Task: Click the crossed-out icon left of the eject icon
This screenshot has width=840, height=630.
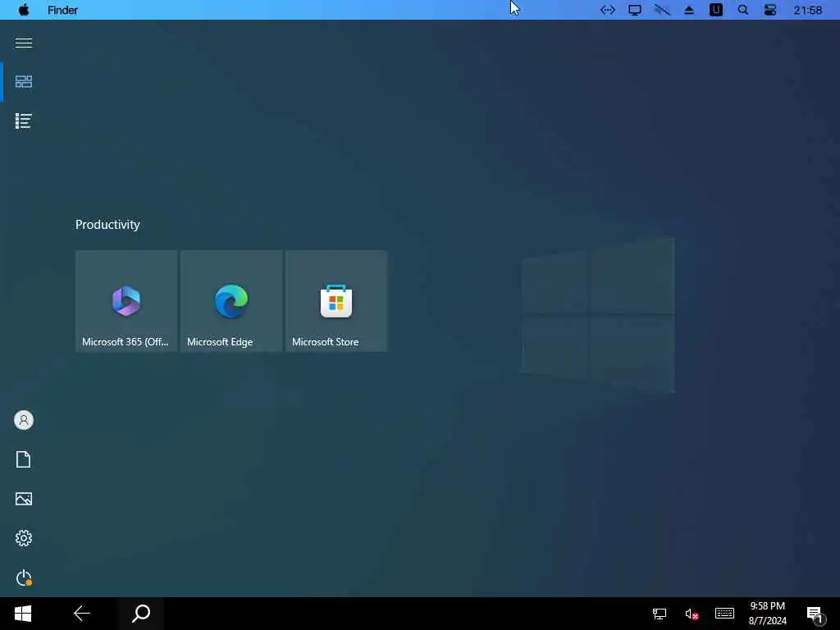Action: tap(662, 10)
